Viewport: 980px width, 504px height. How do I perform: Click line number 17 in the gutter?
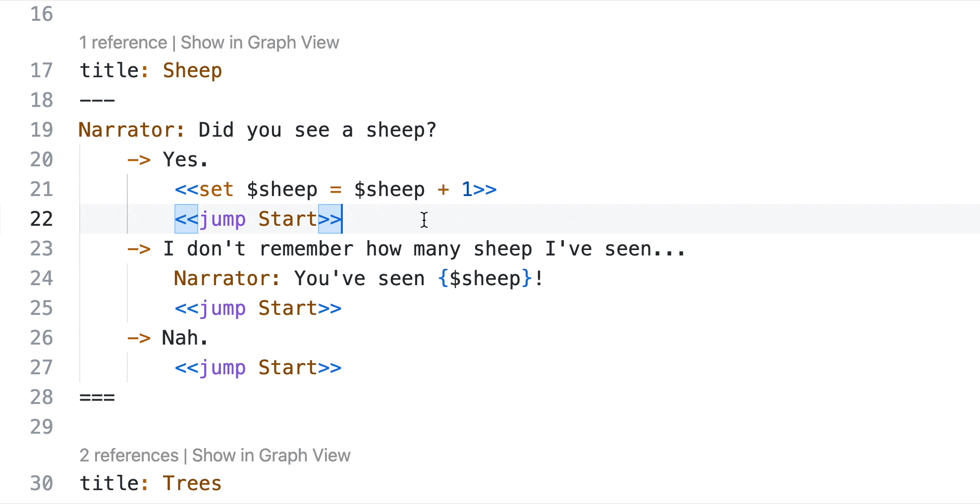coord(41,70)
